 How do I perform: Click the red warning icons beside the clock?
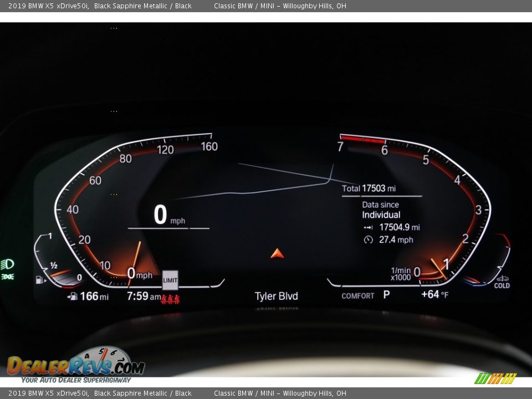[x=170, y=299]
